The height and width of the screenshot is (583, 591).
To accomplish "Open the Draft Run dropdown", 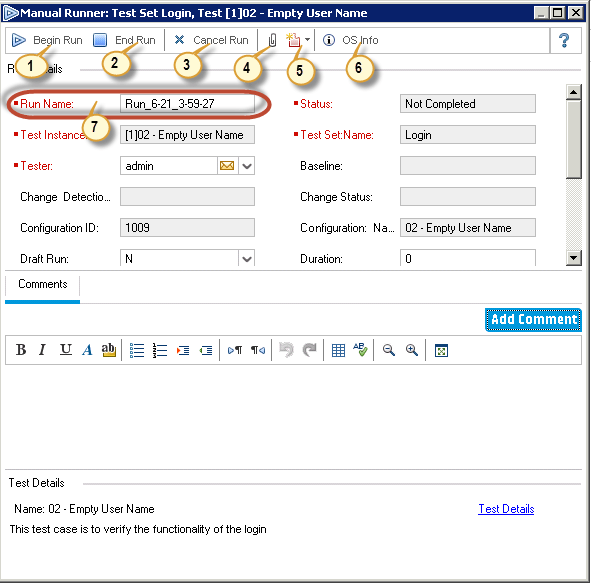I will [x=247, y=259].
